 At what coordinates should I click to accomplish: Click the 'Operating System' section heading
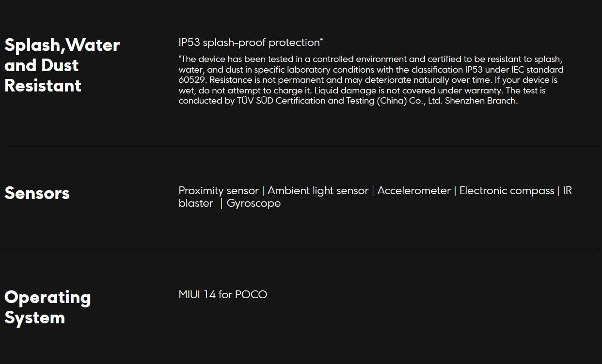[48, 307]
